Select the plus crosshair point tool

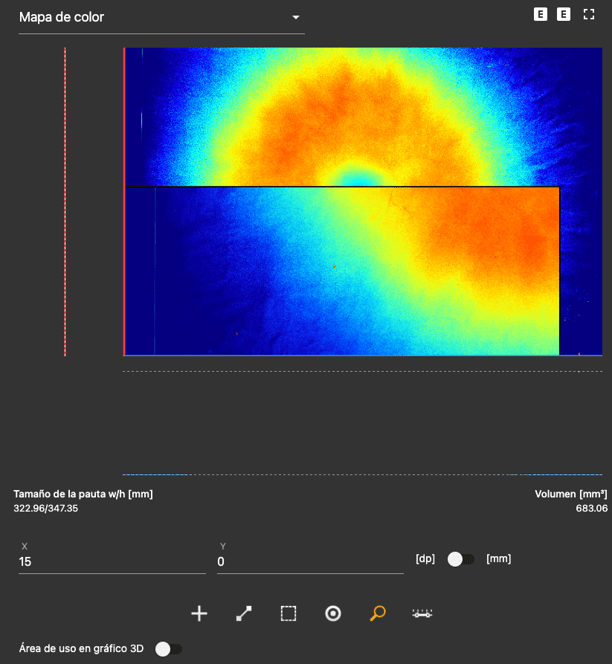199,614
